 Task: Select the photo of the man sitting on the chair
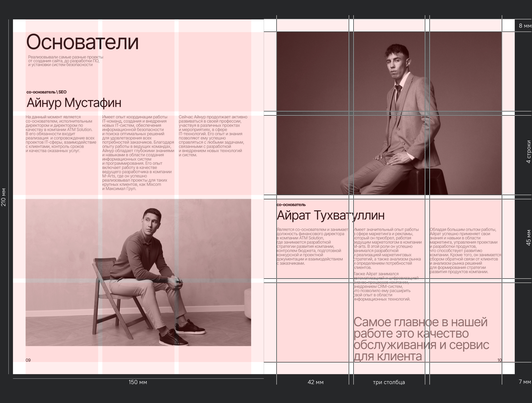coord(138,272)
